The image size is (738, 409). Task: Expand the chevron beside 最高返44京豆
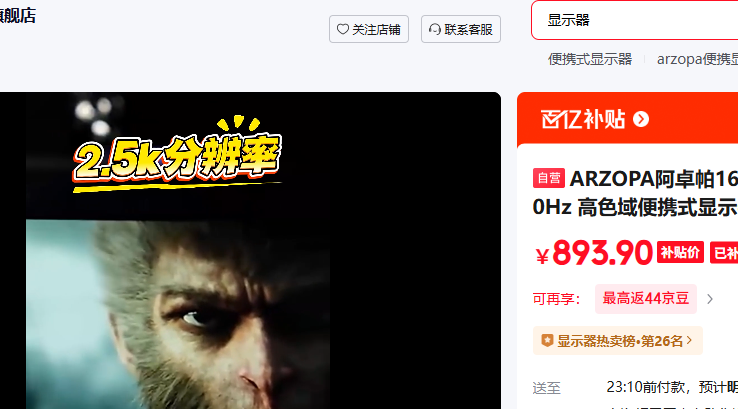pyautogui.click(x=710, y=299)
